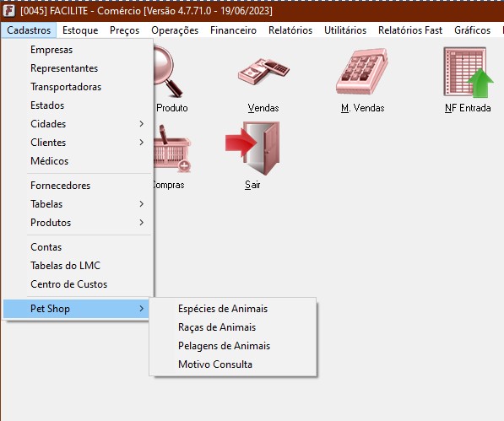Click the Sair exit door icon

click(x=252, y=148)
